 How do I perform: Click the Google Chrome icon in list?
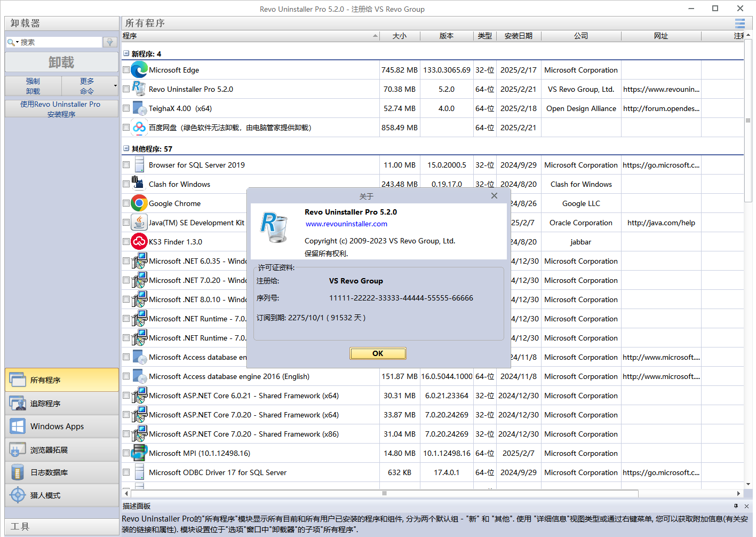[x=139, y=203]
